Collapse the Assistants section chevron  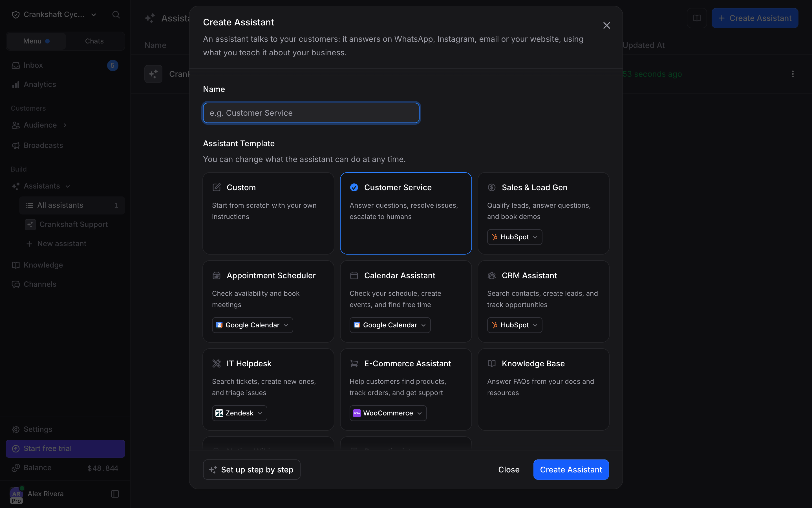click(68, 186)
